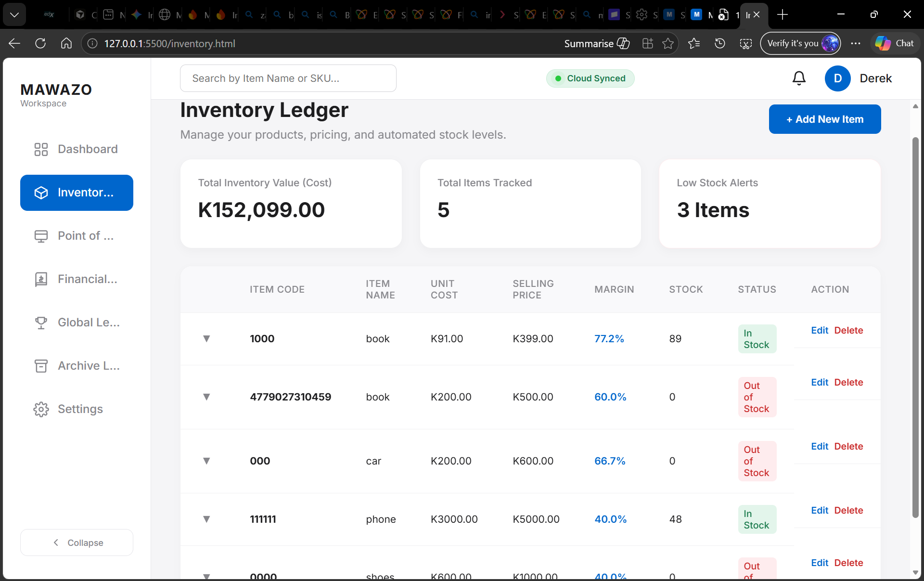Click the split screen extensions icon
Screen dimensions: 924x581
(x=647, y=43)
